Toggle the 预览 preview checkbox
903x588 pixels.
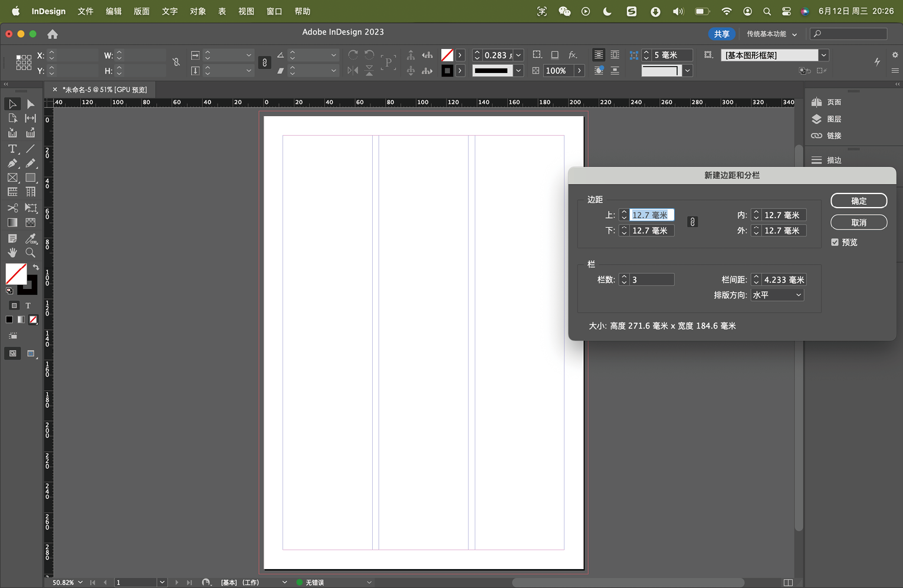pyautogui.click(x=835, y=242)
